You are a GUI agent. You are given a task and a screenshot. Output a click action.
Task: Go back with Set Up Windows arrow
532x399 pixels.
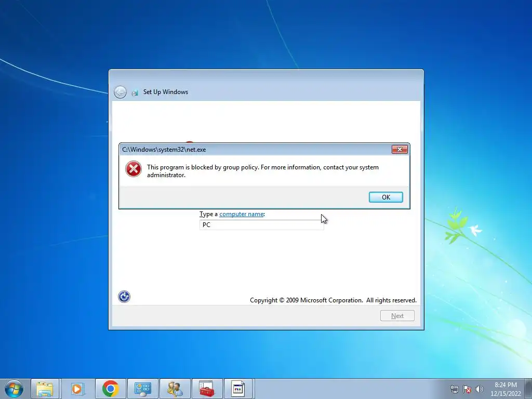[x=120, y=92]
